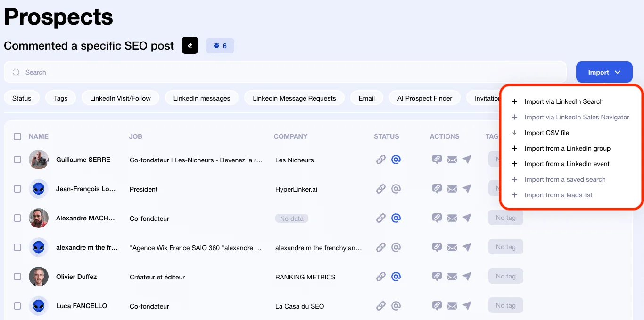Viewport: 644px width, 320px height.
Task: Click the envelope icon in Agence Wix France row
Action: 452,248
